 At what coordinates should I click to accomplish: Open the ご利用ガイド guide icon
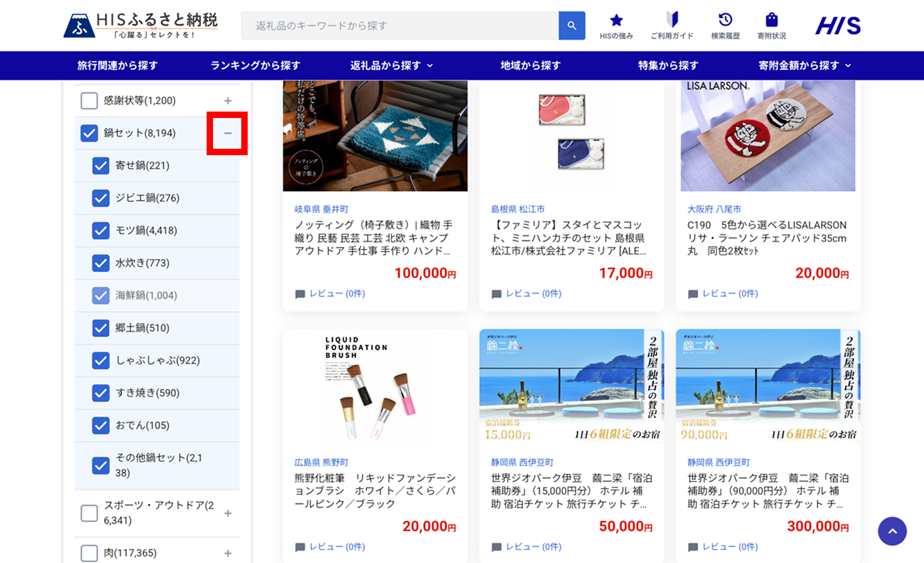[671, 21]
